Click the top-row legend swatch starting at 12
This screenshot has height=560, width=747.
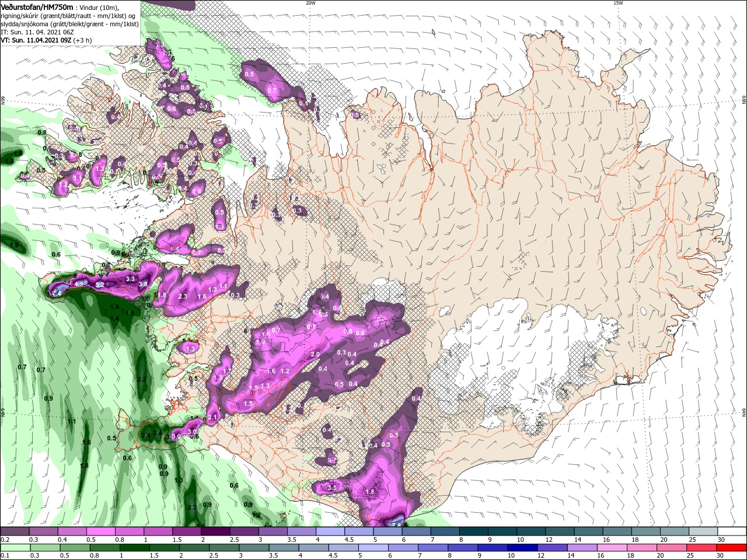[559, 531]
